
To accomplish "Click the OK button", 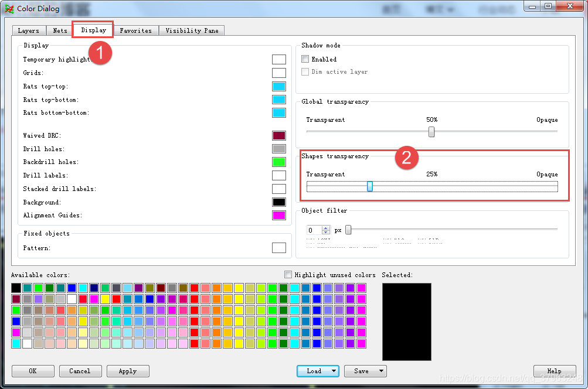I will pyautogui.click(x=33, y=371).
